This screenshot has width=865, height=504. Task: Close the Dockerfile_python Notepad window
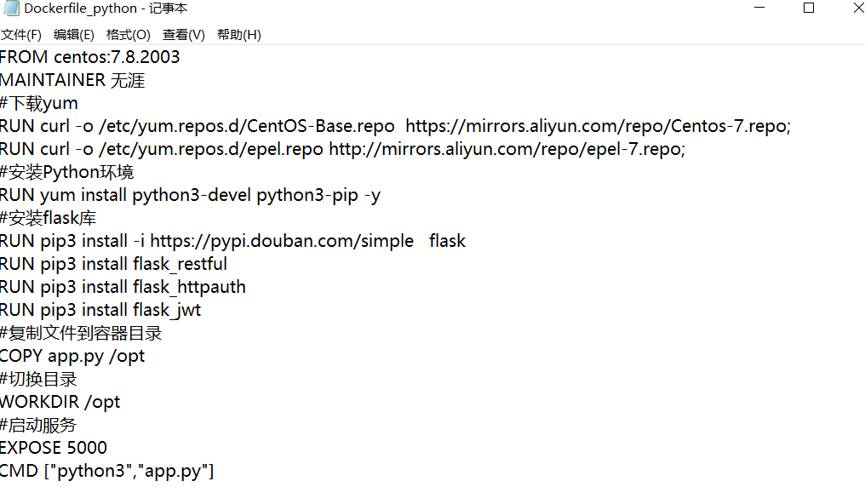coord(856,9)
